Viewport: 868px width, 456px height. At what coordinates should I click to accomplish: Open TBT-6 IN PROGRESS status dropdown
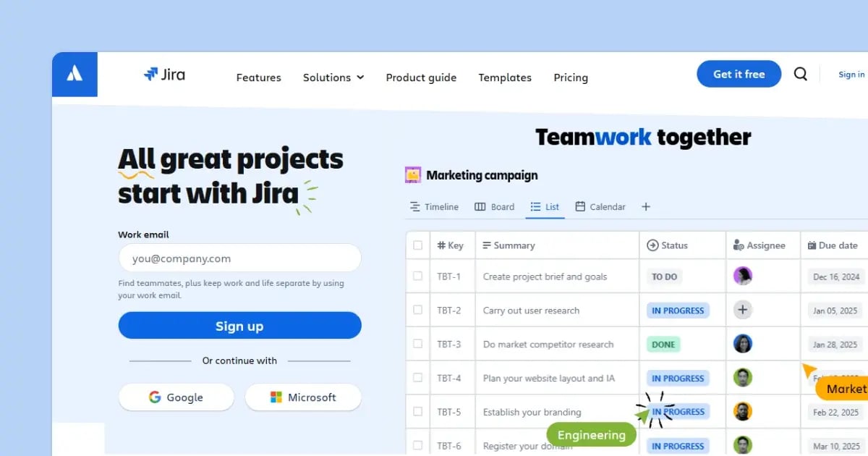click(678, 446)
